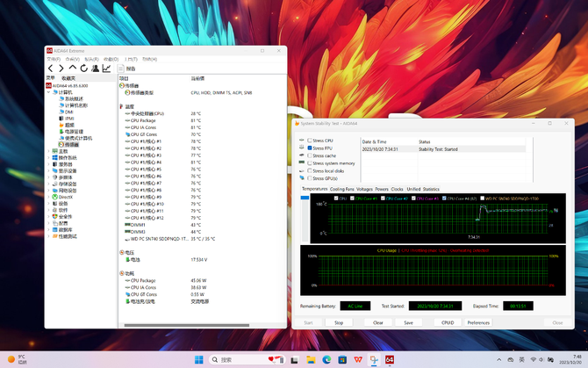Viewport: 588px width, 368px height.
Task: Open Preferences in Stability Test window
Action: click(478, 322)
